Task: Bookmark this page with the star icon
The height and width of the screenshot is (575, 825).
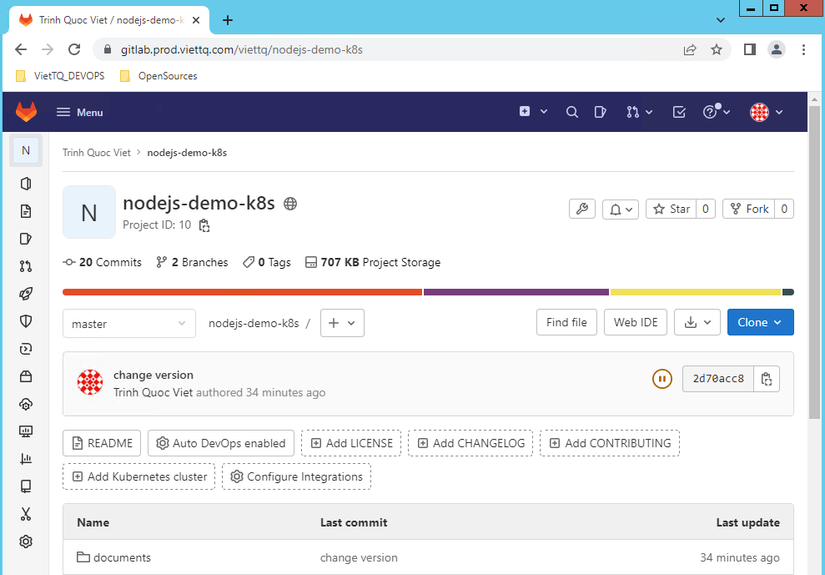Action: pos(716,49)
